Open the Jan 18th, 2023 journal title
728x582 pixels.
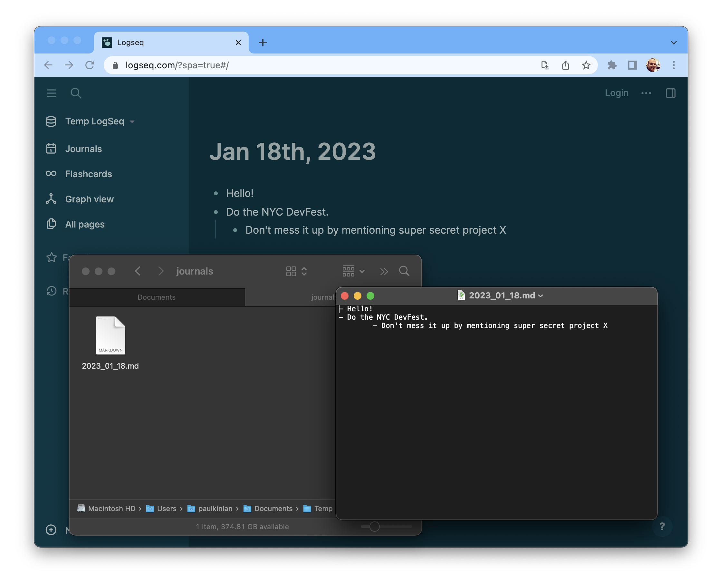pyautogui.click(x=292, y=151)
